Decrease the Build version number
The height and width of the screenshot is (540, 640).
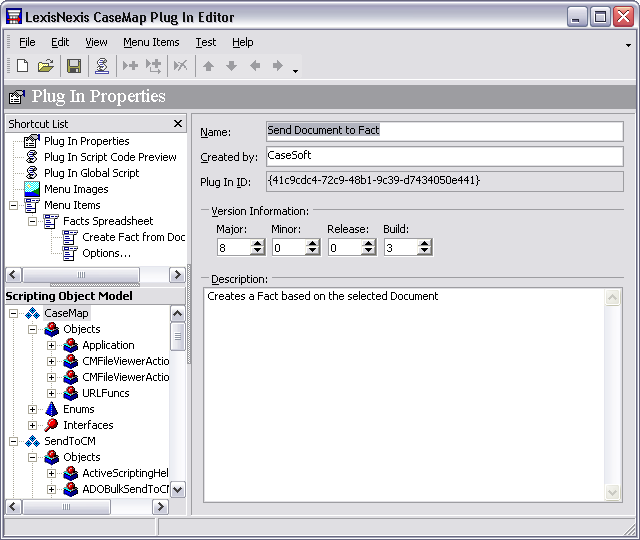424,251
